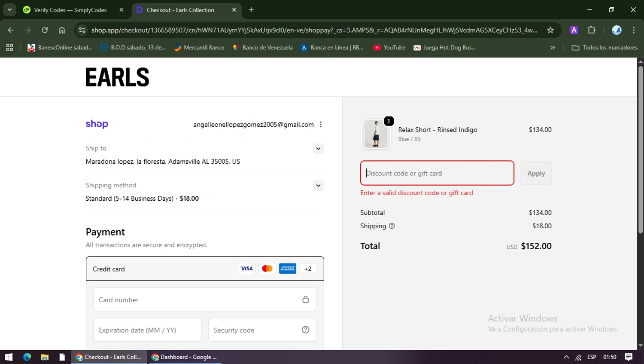
Task: Switch to Checkout - Earls Coll... taskbar window
Action: pos(109,357)
